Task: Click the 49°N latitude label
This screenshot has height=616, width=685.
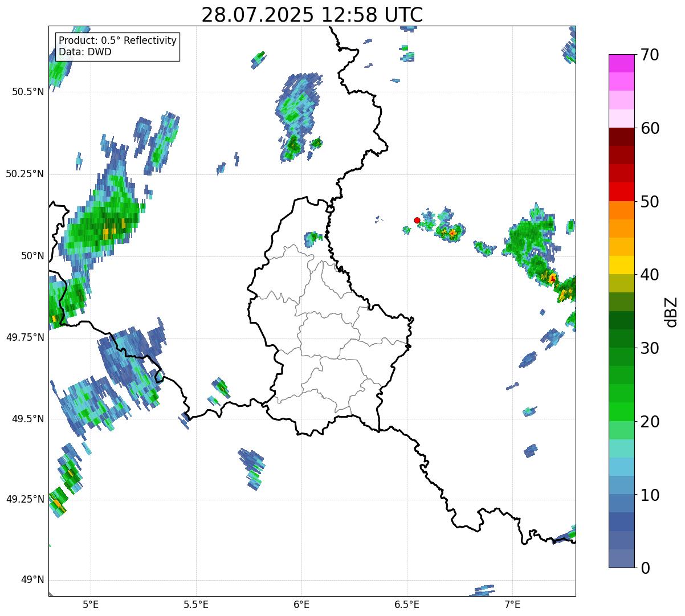Action: 32,580
